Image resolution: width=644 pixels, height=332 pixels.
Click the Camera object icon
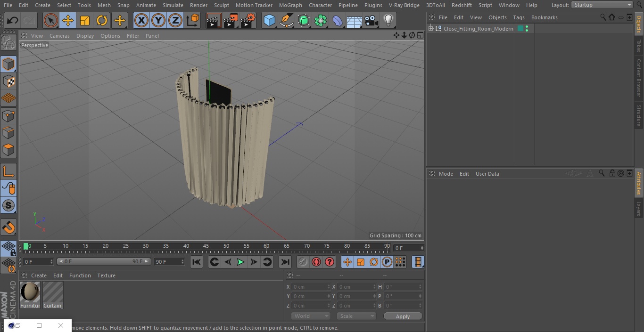point(372,21)
